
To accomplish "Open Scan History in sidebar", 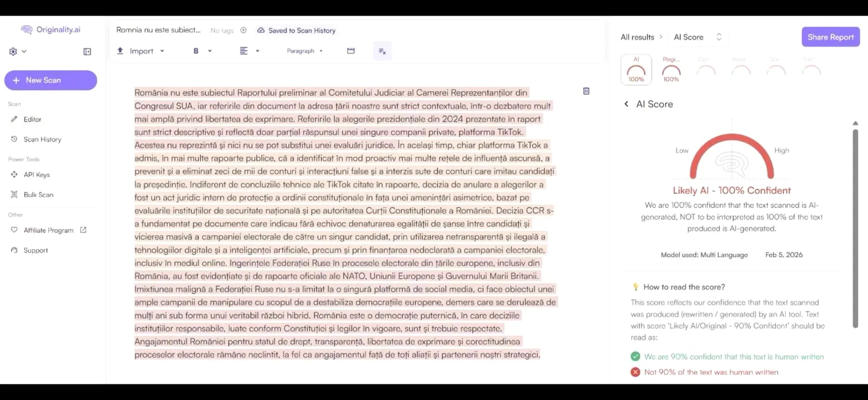I will (42, 139).
